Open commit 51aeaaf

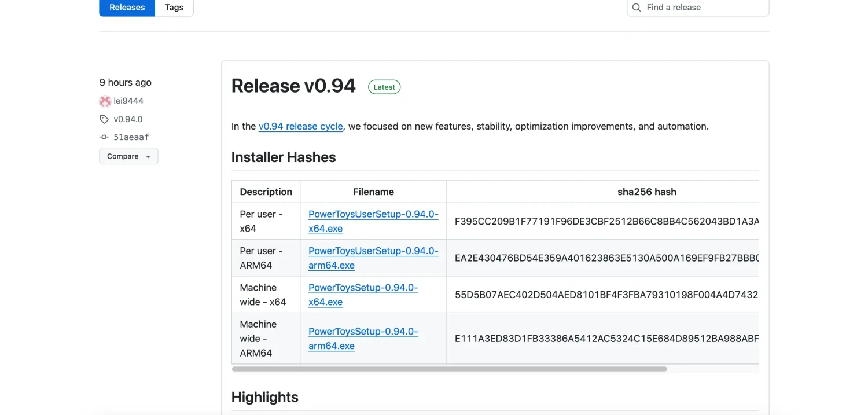pyautogui.click(x=131, y=137)
